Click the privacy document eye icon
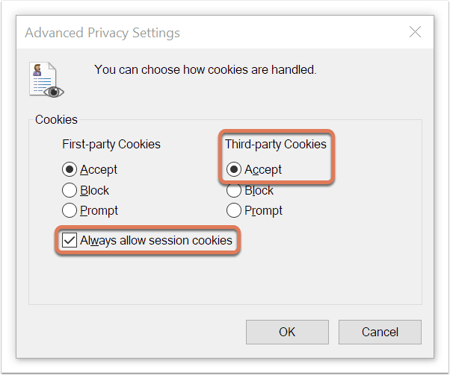Screen dimensions: 450x375 tap(46, 80)
